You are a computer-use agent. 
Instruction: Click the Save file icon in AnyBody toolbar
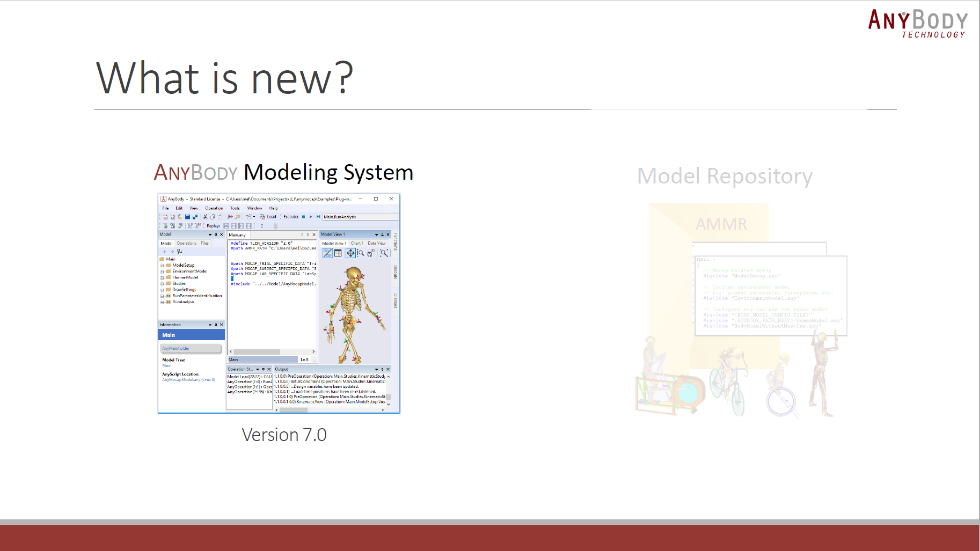[187, 217]
